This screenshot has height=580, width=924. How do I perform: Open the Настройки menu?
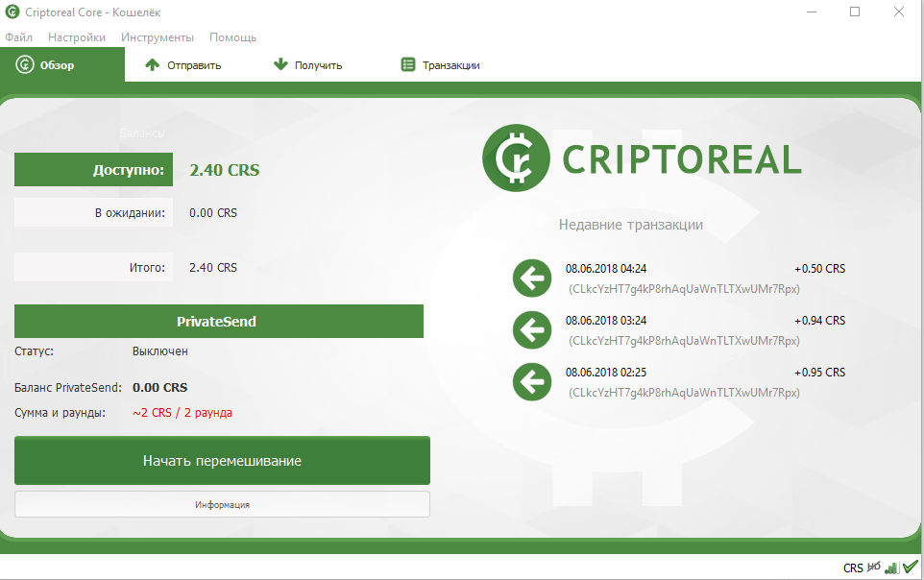pyautogui.click(x=77, y=37)
